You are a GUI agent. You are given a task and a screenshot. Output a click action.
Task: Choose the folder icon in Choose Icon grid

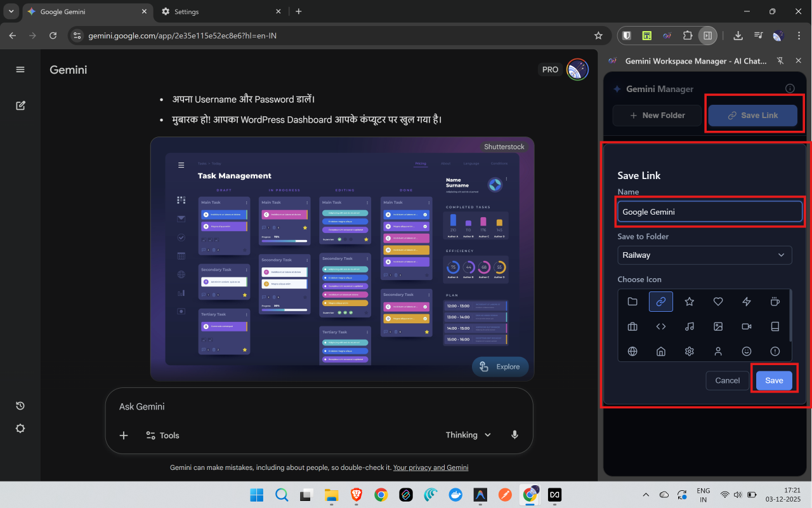click(x=632, y=302)
